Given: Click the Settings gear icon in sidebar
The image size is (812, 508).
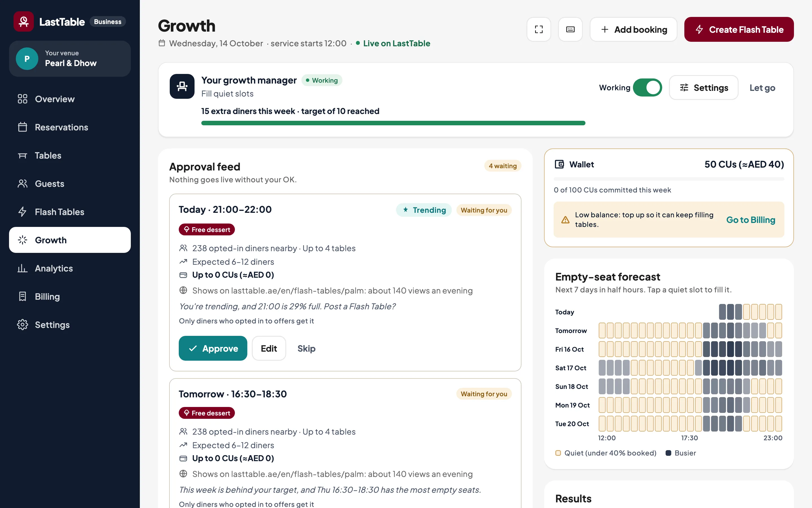Looking at the screenshot, I should (23, 325).
